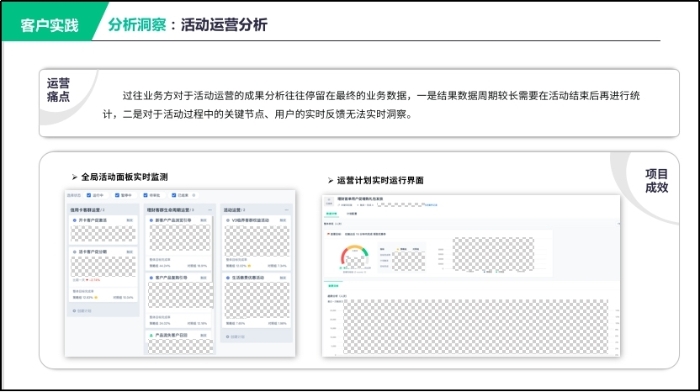700x392 pixels.
Task: Click yellow star icon in V3临界客群权益活动 card
Action: pos(249,266)
